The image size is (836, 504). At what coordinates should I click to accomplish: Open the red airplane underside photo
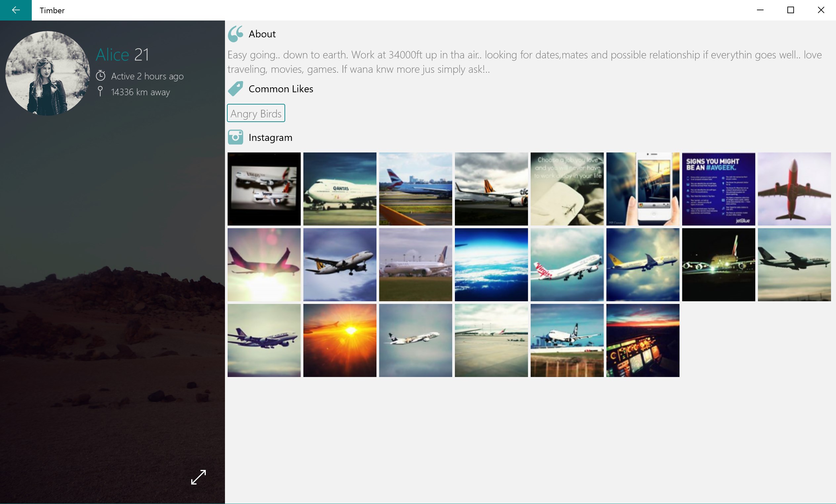coord(794,189)
